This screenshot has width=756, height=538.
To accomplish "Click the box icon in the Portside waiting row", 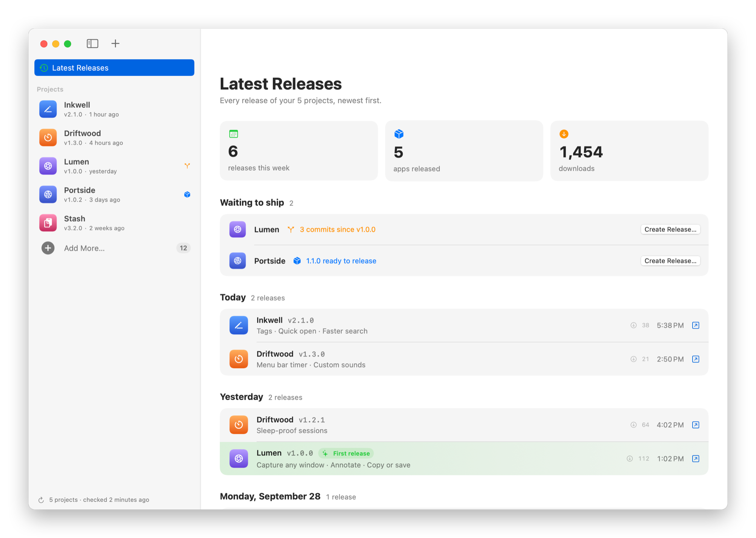I will [297, 261].
